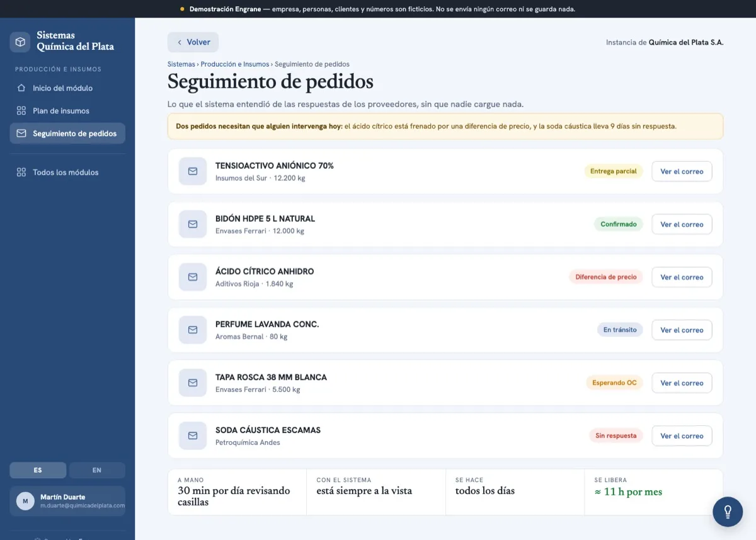756x540 pixels.
Task: View the email for Tapa Rosca 38 mm Blanca
Action: 682,383
